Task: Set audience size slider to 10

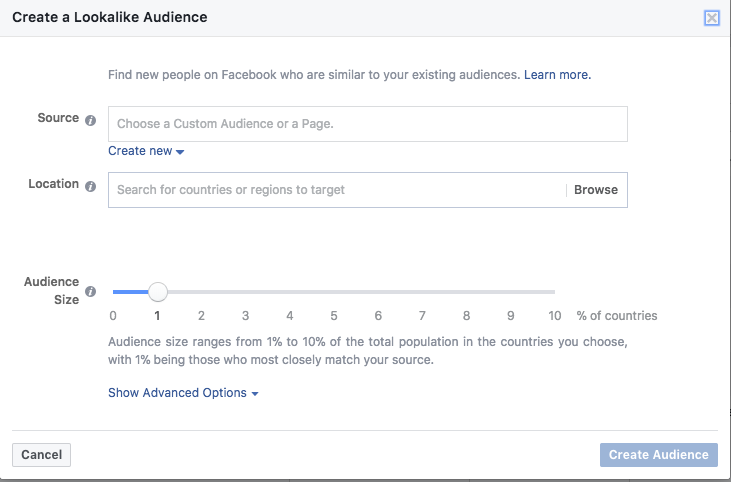Action: (555, 292)
